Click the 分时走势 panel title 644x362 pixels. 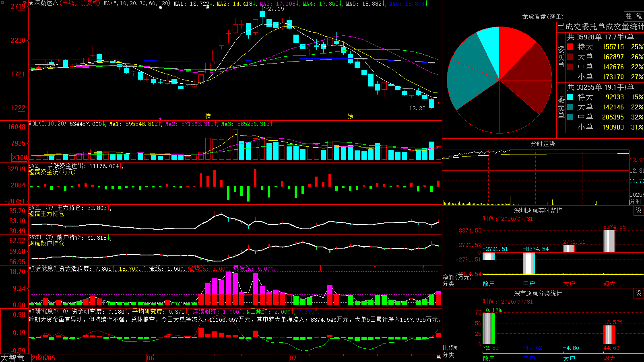543,144
